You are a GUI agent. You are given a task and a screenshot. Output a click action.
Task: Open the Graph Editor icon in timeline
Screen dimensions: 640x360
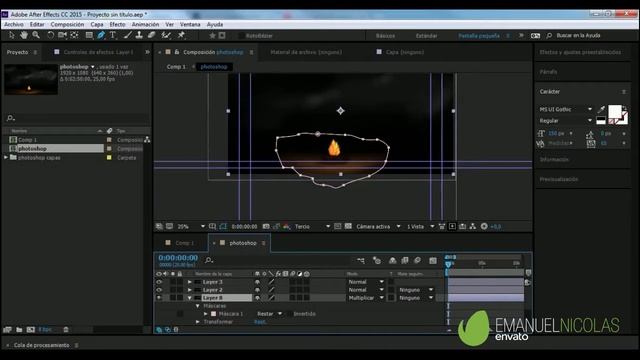433,260
